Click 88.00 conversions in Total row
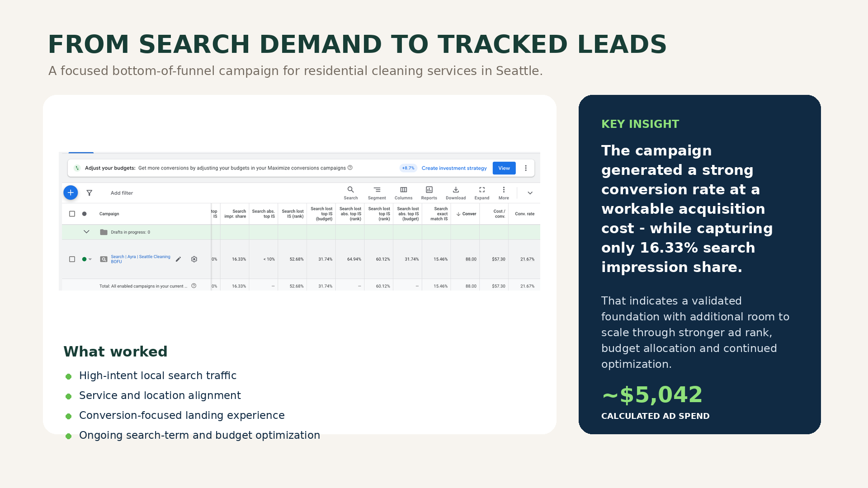 click(x=471, y=286)
